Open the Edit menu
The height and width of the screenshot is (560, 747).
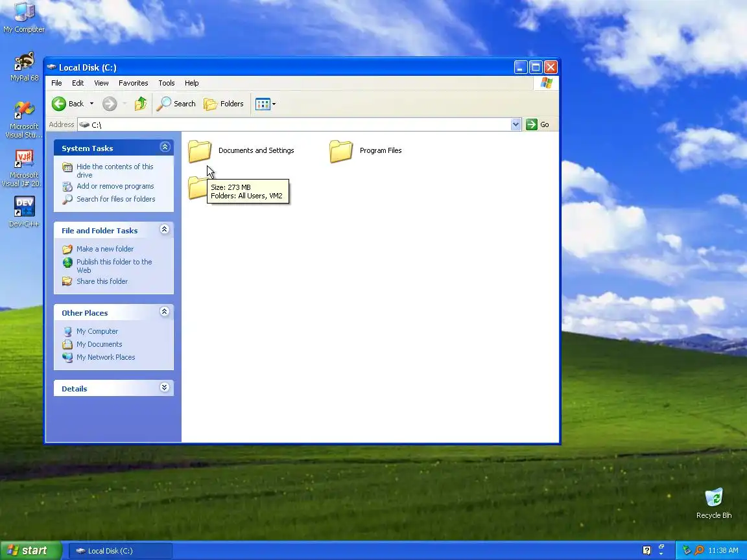coord(78,83)
